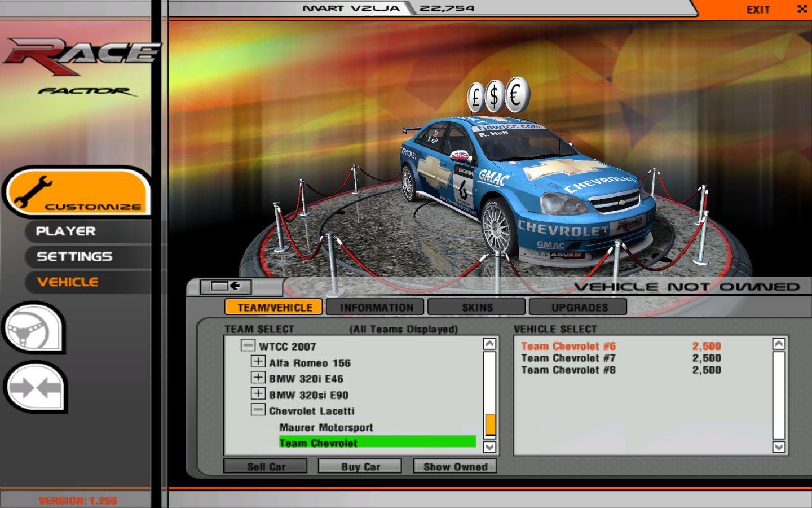Click the BMW 320si E90 label
Image resolution: width=812 pixels, height=508 pixels.
click(308, 395)
